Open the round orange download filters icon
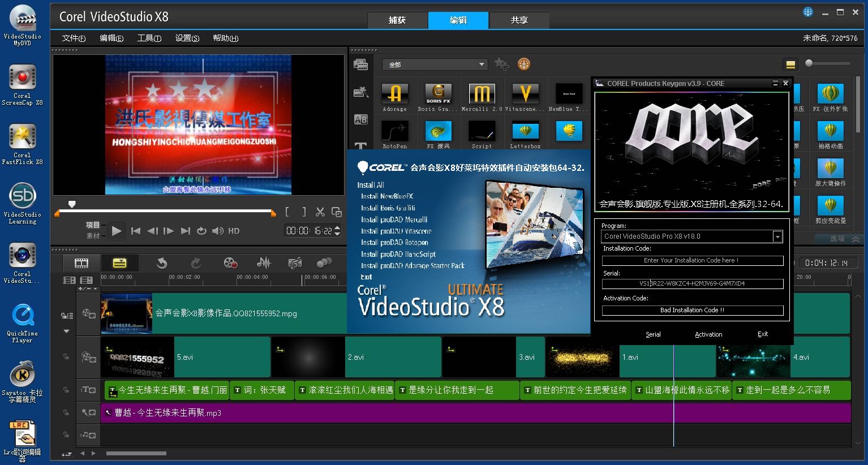868x465 pixels. coord(524,64)
